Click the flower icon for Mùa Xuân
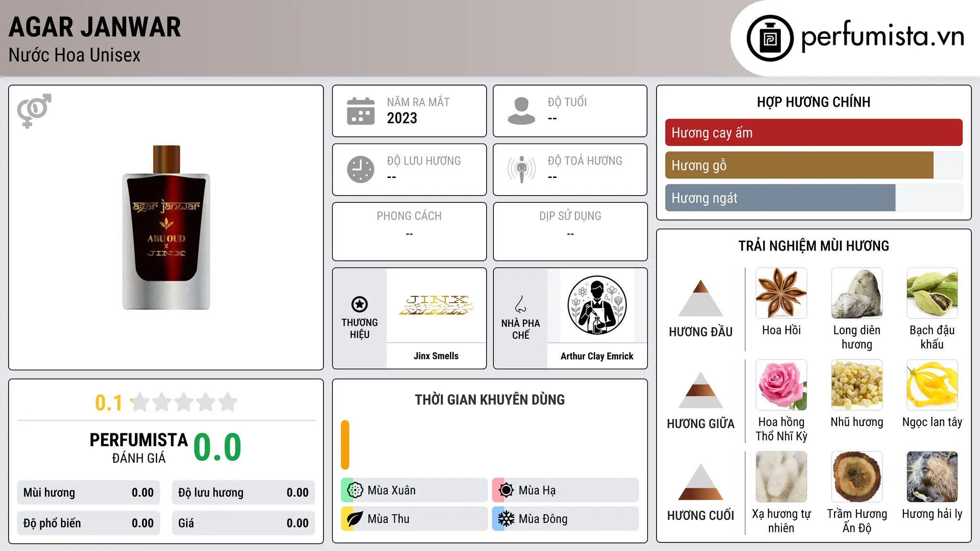Screen dimensions: 980x551 (355, 490)
